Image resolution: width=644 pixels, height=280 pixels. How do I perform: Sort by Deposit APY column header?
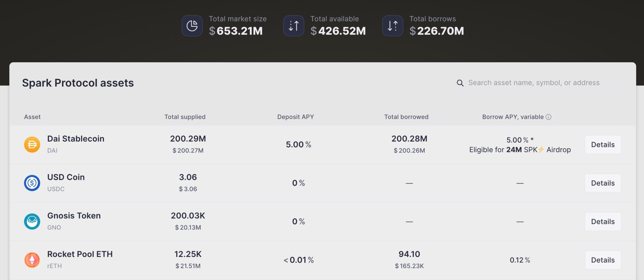295,117
